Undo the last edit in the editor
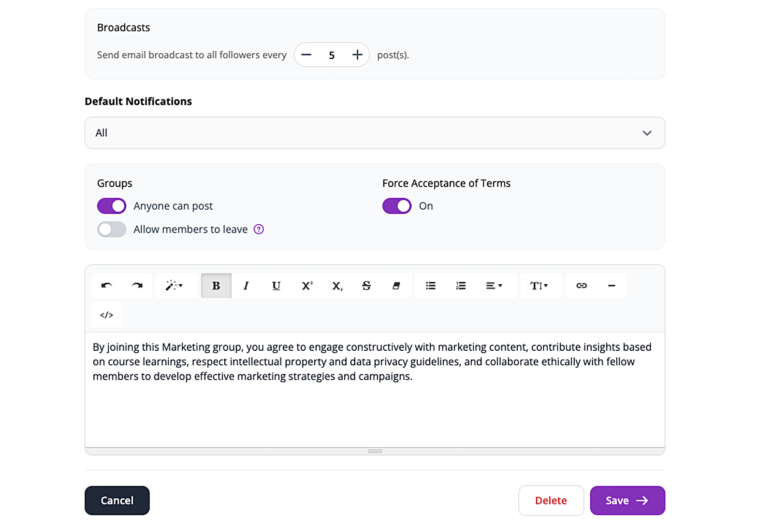 coord(107,286)
